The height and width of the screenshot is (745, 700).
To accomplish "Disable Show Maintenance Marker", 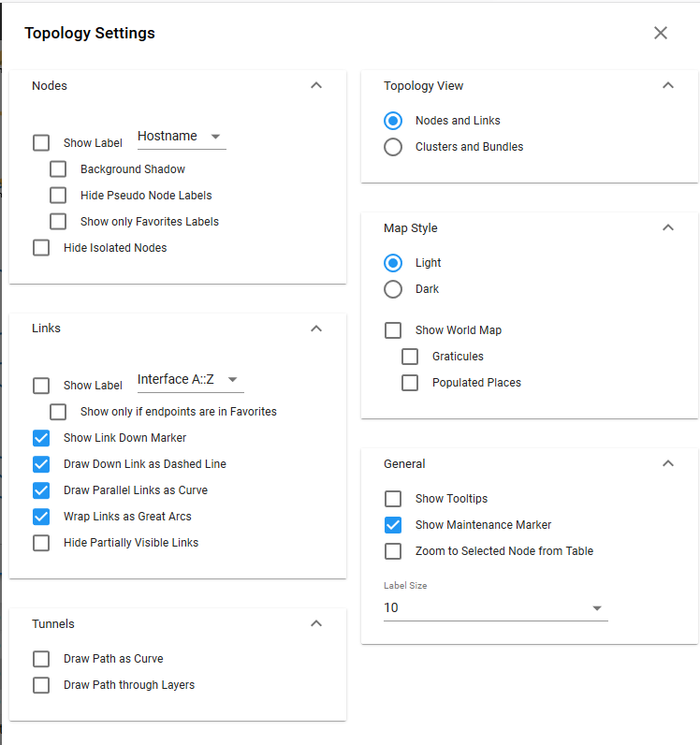I will coord(394,525).
